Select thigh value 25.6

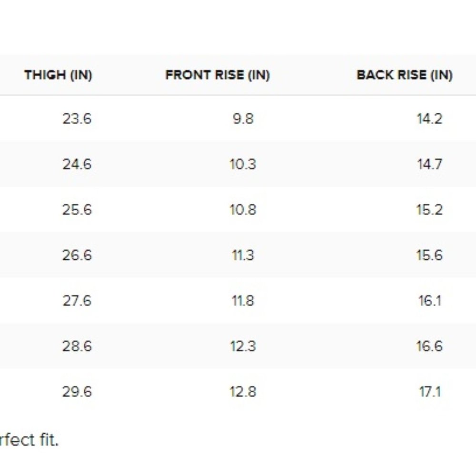77,210
